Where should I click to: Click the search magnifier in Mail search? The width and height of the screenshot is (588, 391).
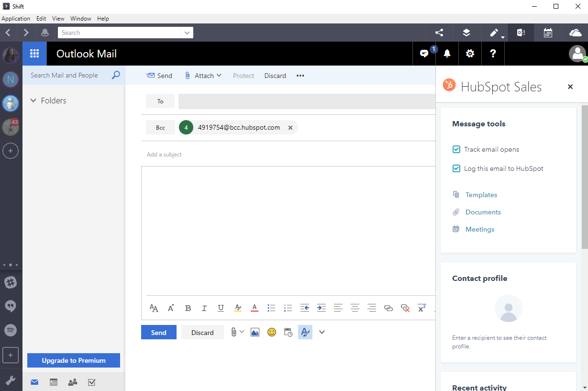click(x=116, y=75)
